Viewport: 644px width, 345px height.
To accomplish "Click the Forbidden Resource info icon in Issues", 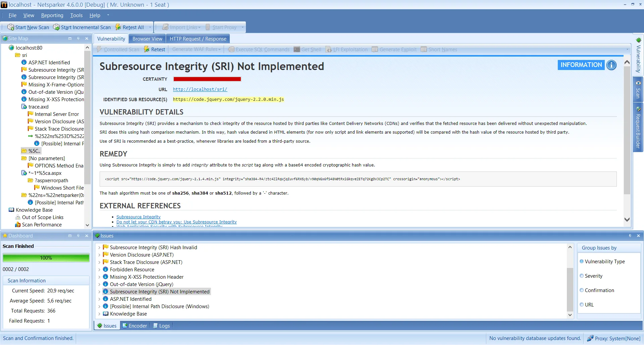I will coord(106,269).
